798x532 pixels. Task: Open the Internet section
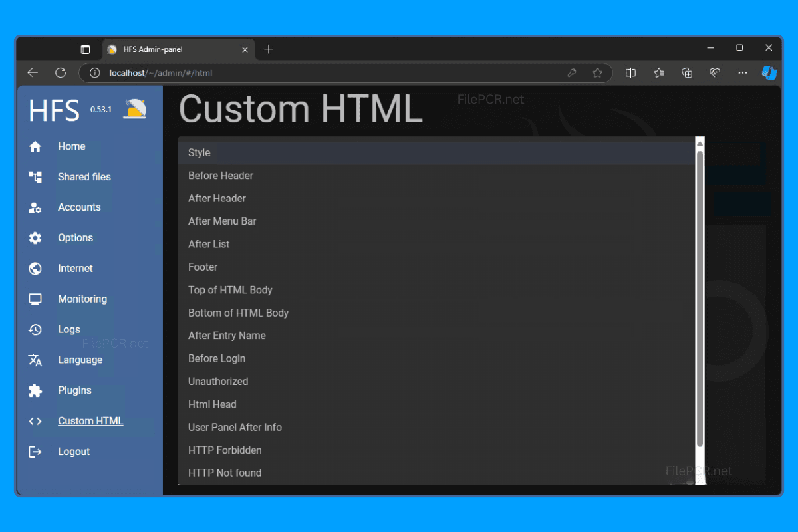pyautogui.click(x=75, y=269)
